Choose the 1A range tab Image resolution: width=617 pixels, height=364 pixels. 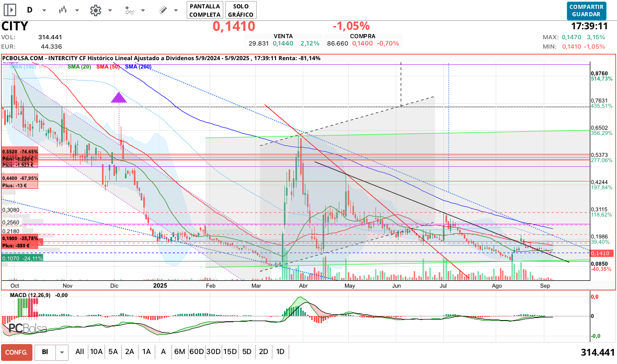[x=146, y=352]
